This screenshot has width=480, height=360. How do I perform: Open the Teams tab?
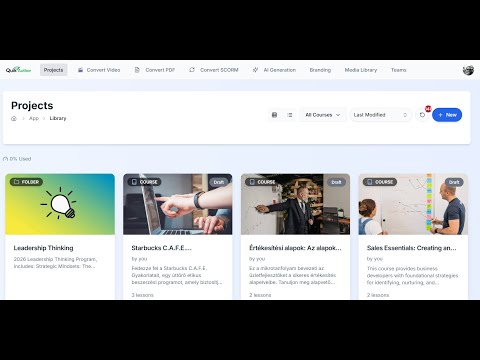click(398, 70)
